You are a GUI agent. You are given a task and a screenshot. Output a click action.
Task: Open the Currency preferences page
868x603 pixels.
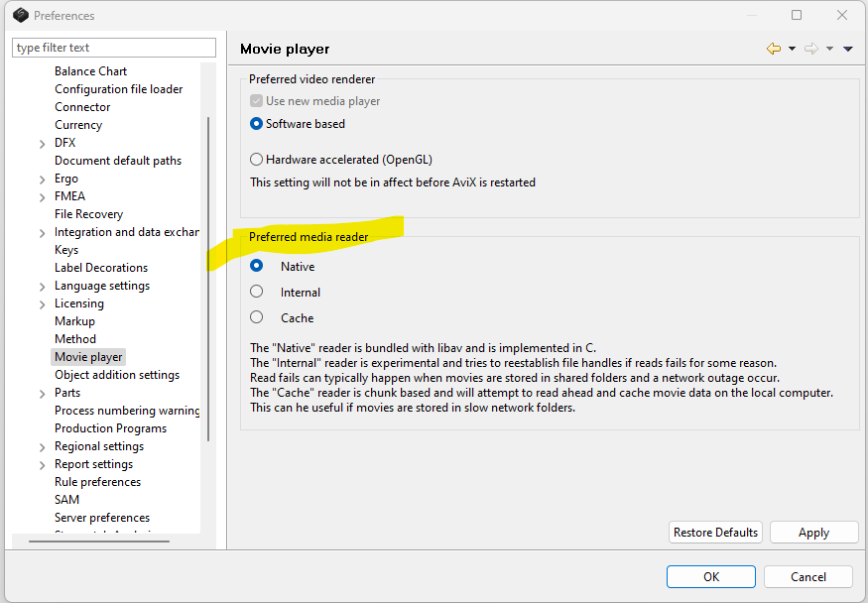point(78,125)
